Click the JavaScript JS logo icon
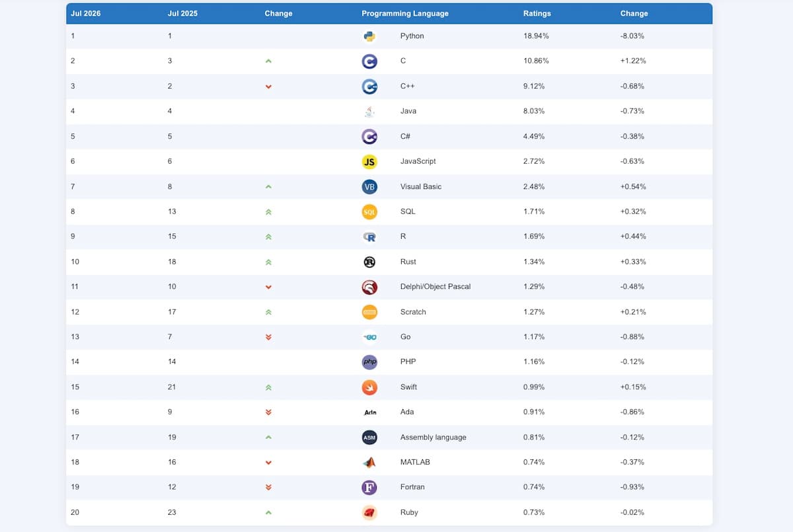The height and width of the screenshot is (532, 793). (x=369, y=161)
